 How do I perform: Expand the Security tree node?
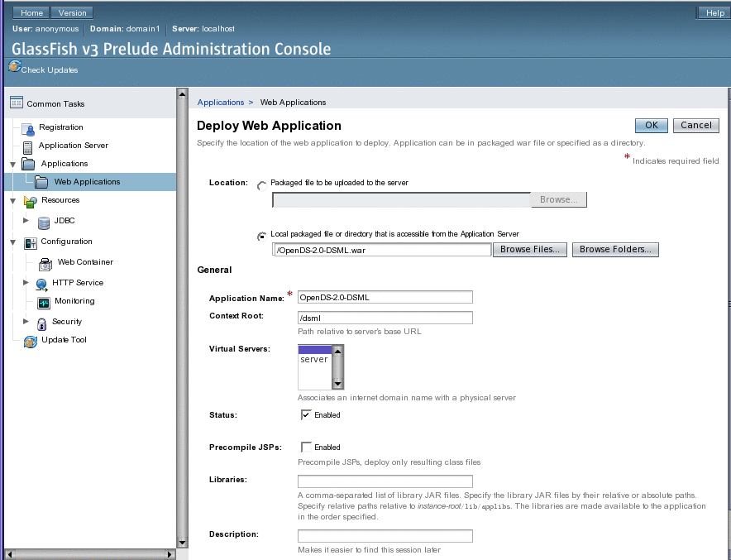[25, 323]
